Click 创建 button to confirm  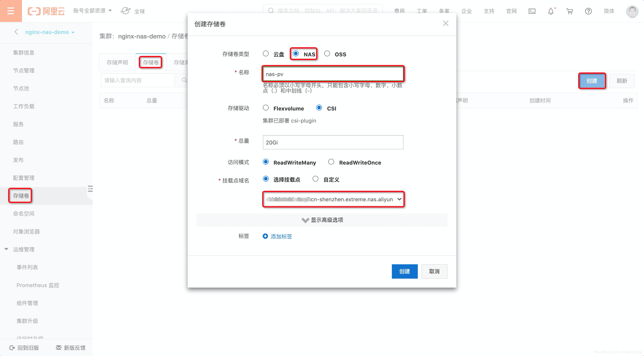click(404, 271)
